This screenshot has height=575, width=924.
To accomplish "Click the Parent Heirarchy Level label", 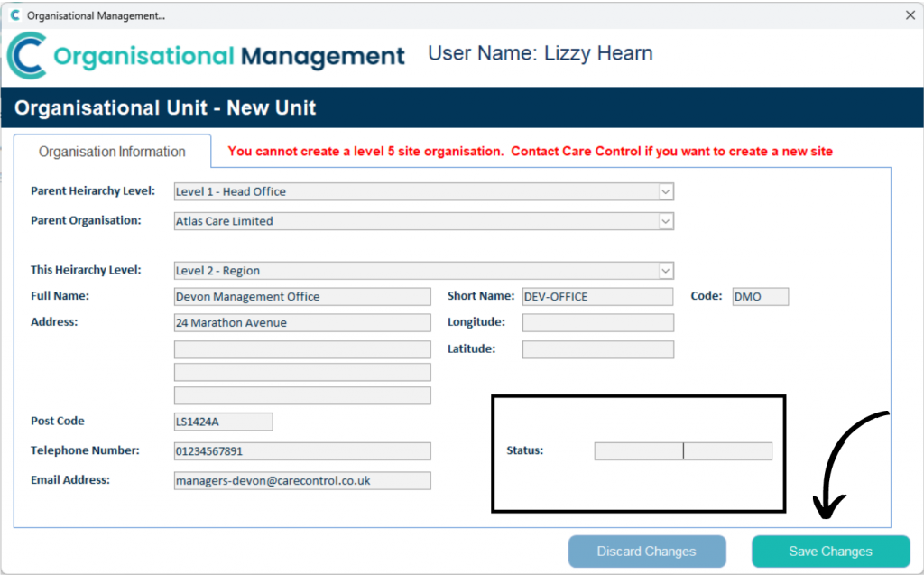I will pos(93,191).
